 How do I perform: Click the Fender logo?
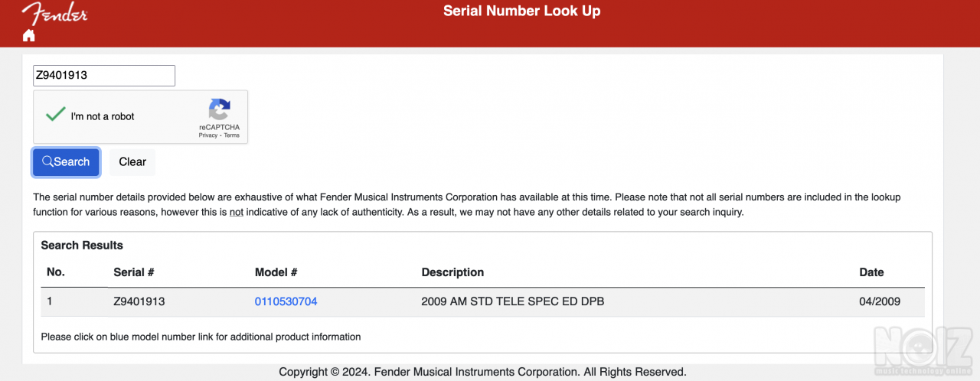(x=54, y=14)
